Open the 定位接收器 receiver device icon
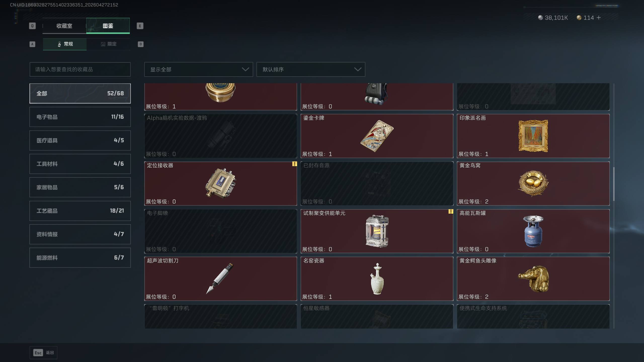Viewport: 644px width, 362px height. 221,183
